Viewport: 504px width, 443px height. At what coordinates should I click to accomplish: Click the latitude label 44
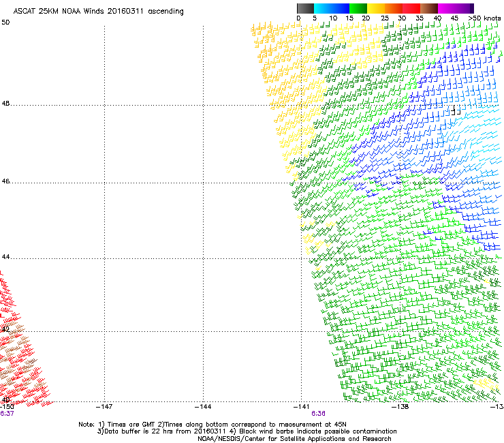click(5, 257)
